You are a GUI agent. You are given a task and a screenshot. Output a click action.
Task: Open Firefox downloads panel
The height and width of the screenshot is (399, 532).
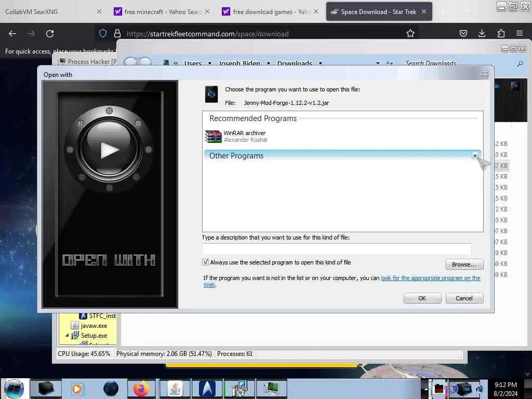[x=482, y=33]
